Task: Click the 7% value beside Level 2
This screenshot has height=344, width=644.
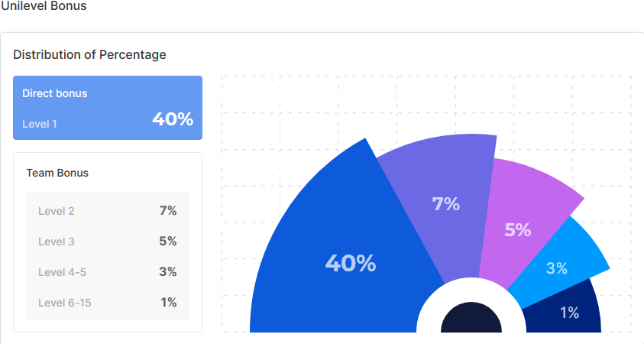Action: (168, 211)
